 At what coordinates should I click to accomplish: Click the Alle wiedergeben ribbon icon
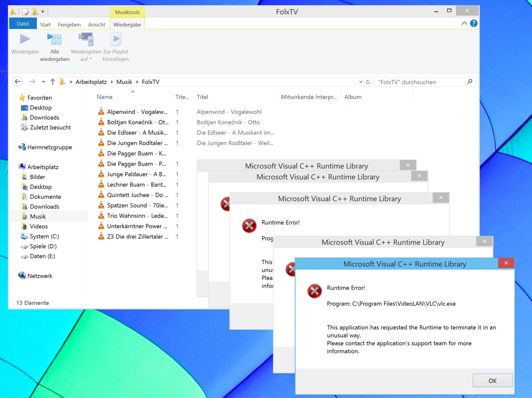(54, 40)
